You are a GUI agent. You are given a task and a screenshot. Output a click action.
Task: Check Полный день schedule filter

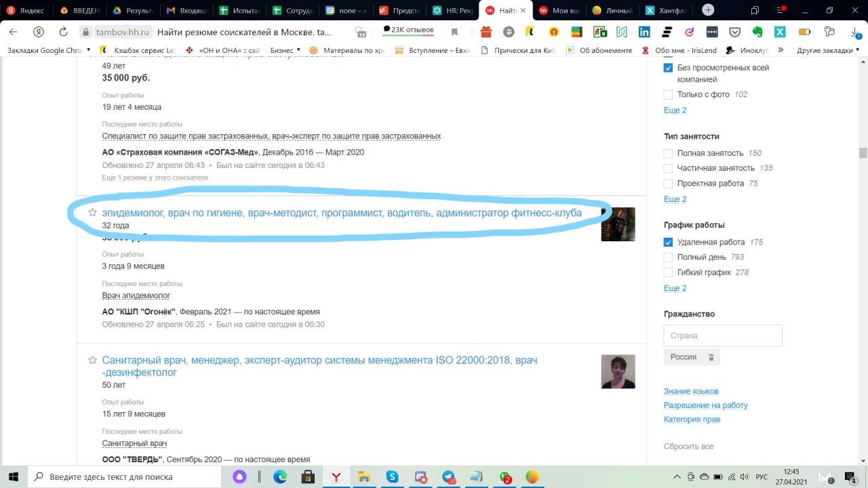[668, 258]
